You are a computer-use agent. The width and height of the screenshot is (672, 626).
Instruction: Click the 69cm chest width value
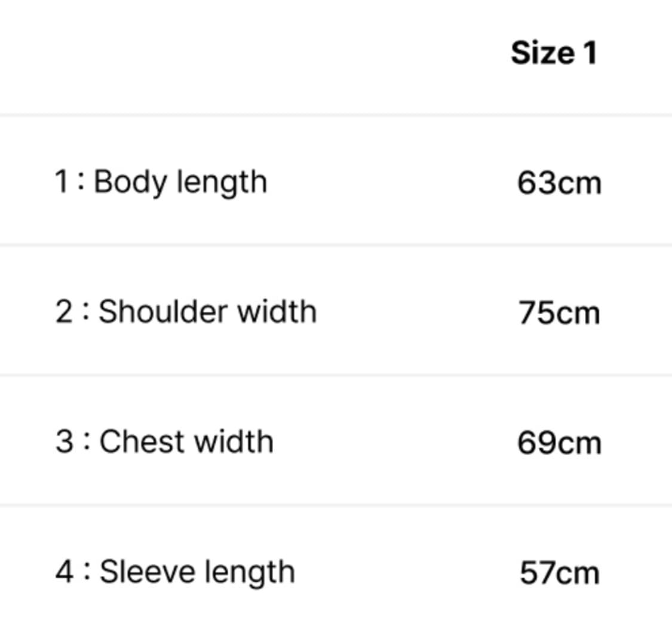(x=559, y=443)
